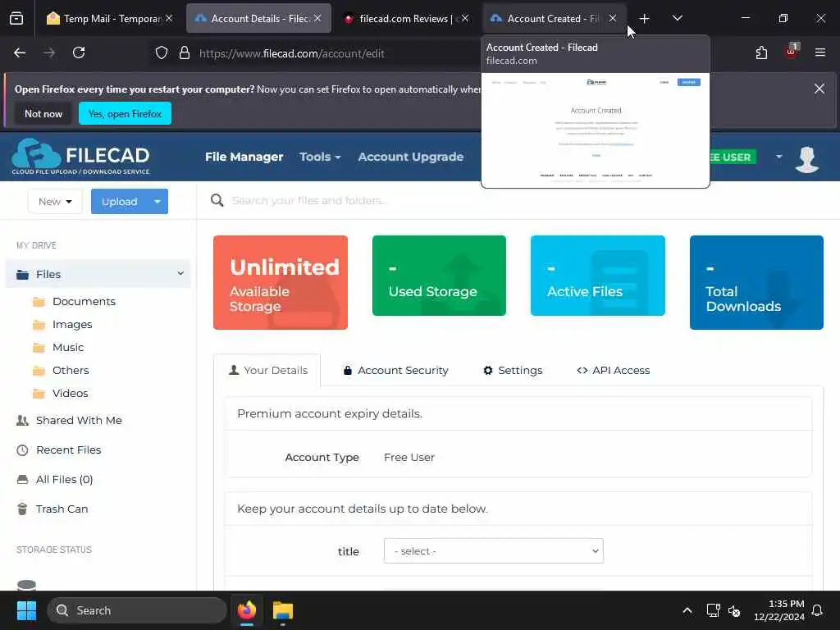The height and width of the screenshot is (630, 840).
Task: Click the Others folder icon
Action: 39,371
